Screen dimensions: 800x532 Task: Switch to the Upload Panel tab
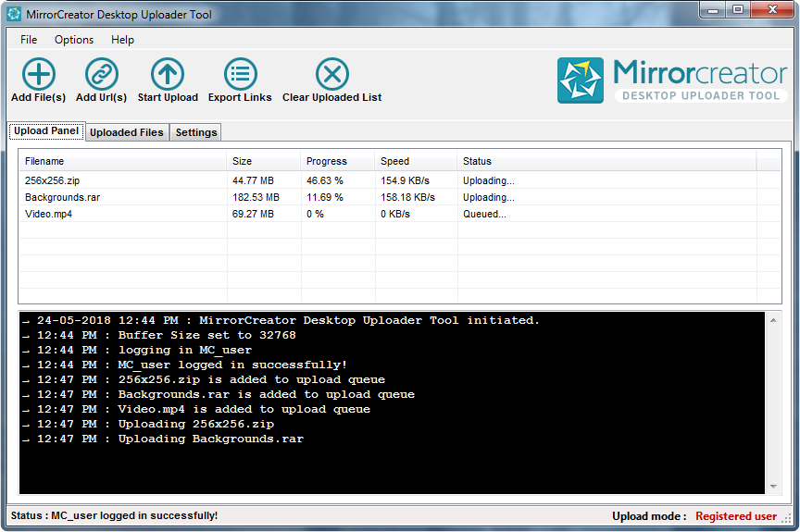pyautogui.click(x=46, y=131)
